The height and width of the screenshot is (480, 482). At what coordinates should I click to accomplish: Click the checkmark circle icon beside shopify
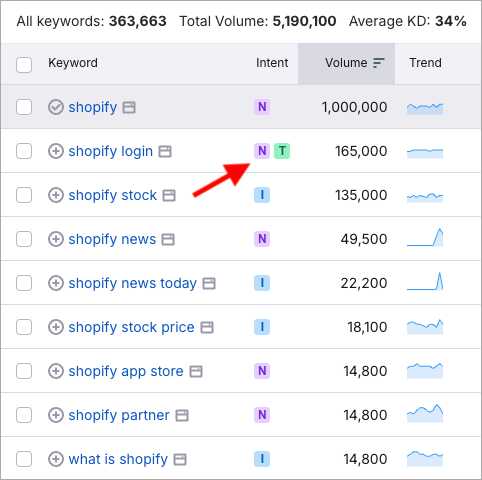pos(56,107)
